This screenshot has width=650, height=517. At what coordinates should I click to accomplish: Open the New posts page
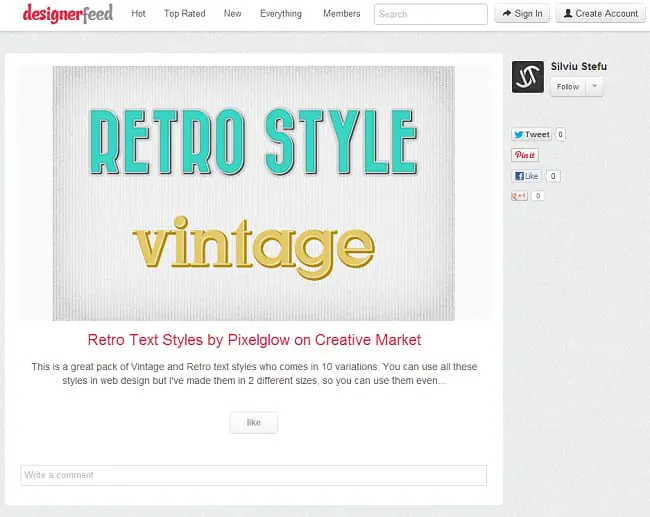coord(233,14)
